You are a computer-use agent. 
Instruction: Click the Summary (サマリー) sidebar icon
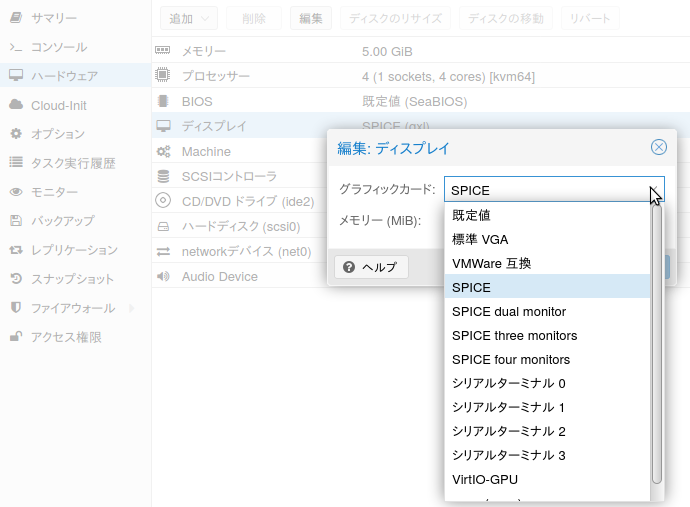pyautogui.click(x=16, y=18)
